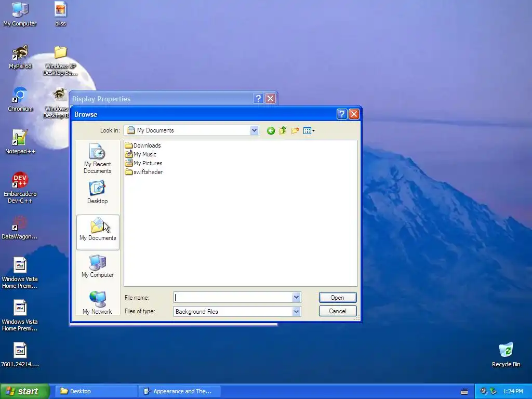This screenshot has height=399, width=532.
Task: Select My Computer in the places bar
Action: [97, 267]
